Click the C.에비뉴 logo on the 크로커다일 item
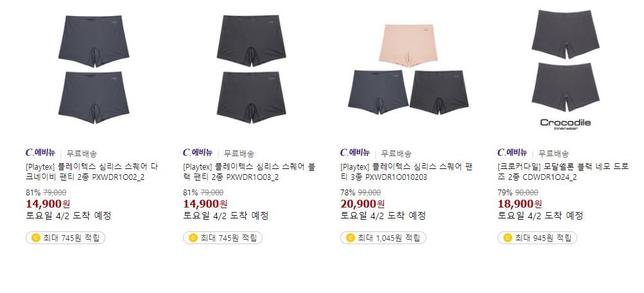The image size is (644, 293). (x=512, y=153)
